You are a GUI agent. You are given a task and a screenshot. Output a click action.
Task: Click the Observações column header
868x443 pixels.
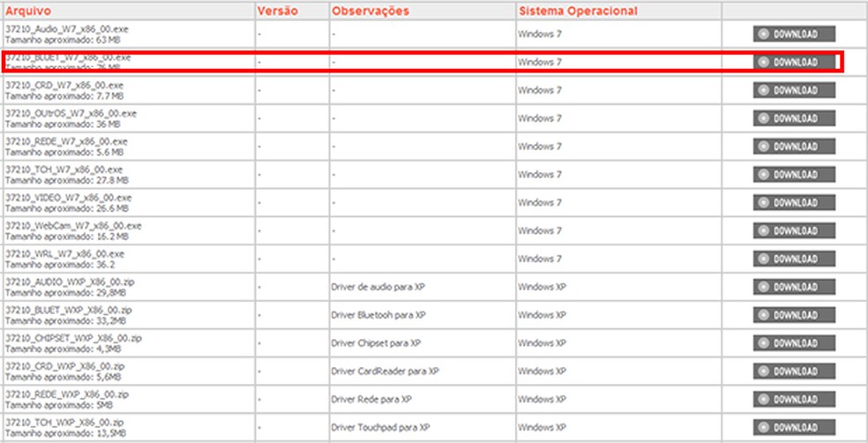click(370, 11)
